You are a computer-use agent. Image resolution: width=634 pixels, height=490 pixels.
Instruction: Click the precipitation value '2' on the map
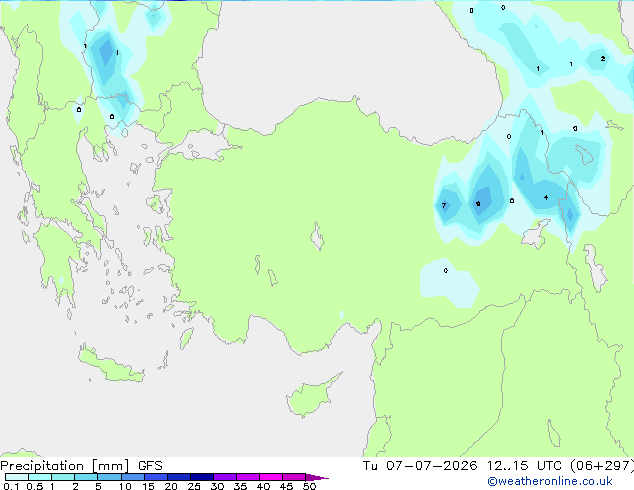[602, 59]
